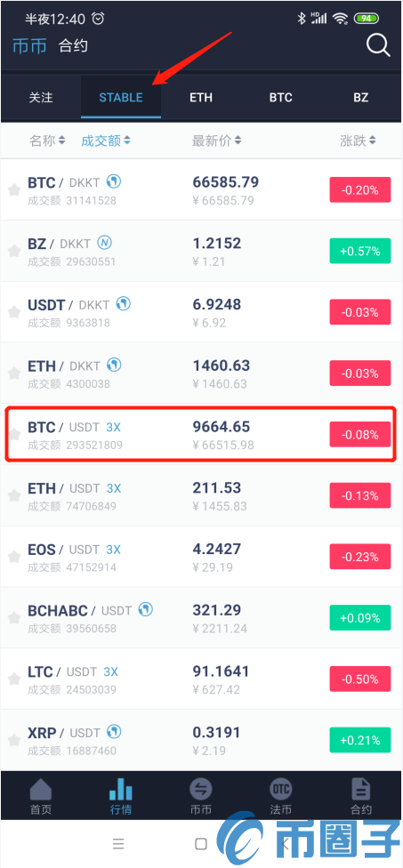Sort list by 名称 arrows

click(61, 141)
